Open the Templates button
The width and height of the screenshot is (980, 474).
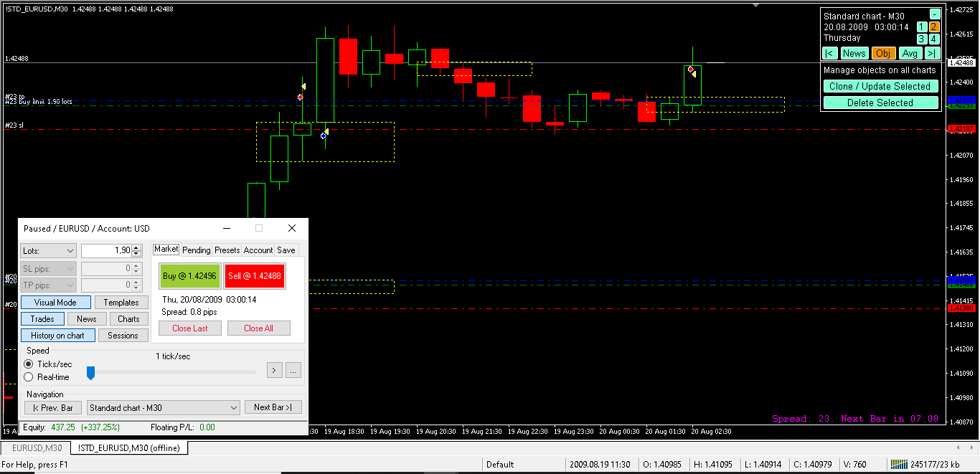click(121, 303)
